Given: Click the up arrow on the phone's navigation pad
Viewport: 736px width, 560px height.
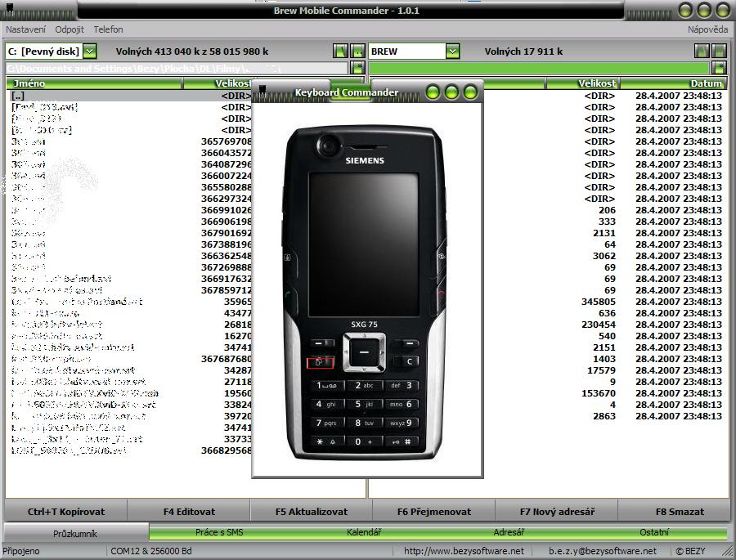Looking at the screenshot, I should click(364, 337).
